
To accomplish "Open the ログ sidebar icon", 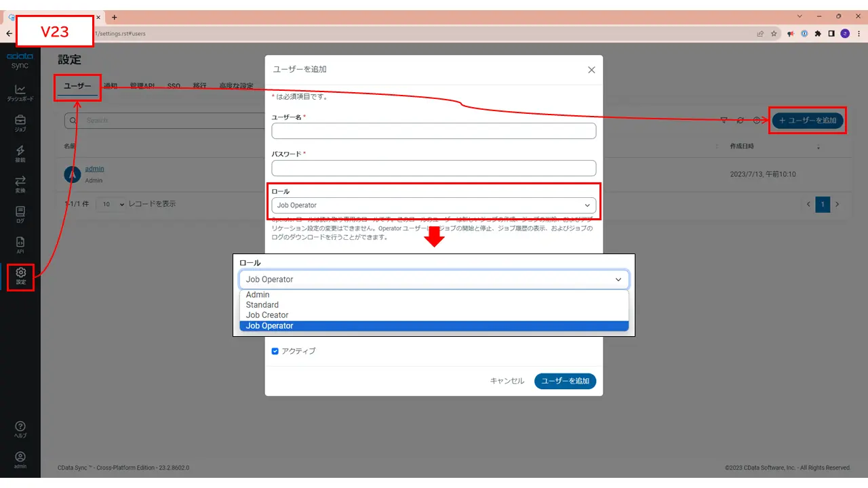I will click(20, 215).
